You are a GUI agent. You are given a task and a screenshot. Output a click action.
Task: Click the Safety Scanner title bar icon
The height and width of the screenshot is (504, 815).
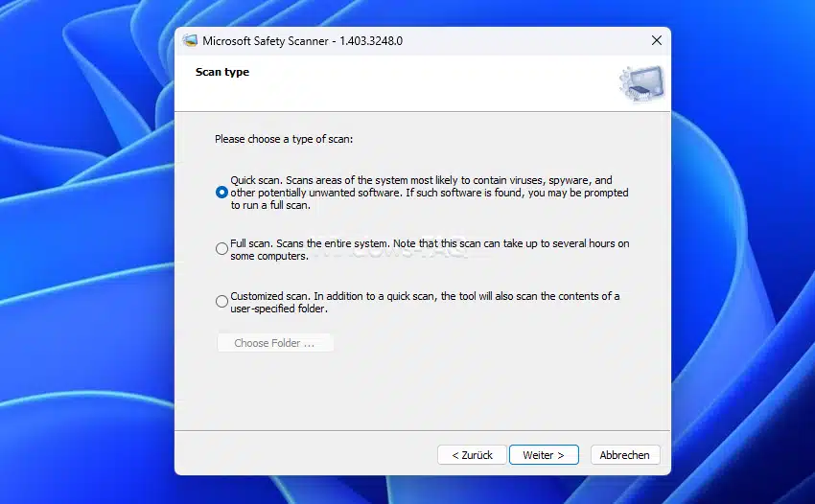(x=190, y=40)
